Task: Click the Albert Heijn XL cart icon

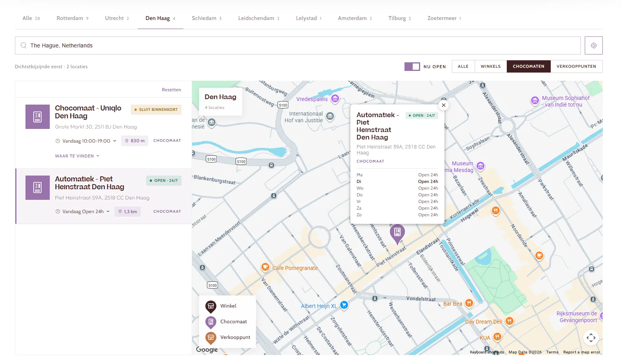Action: click(x=344, y=305)
